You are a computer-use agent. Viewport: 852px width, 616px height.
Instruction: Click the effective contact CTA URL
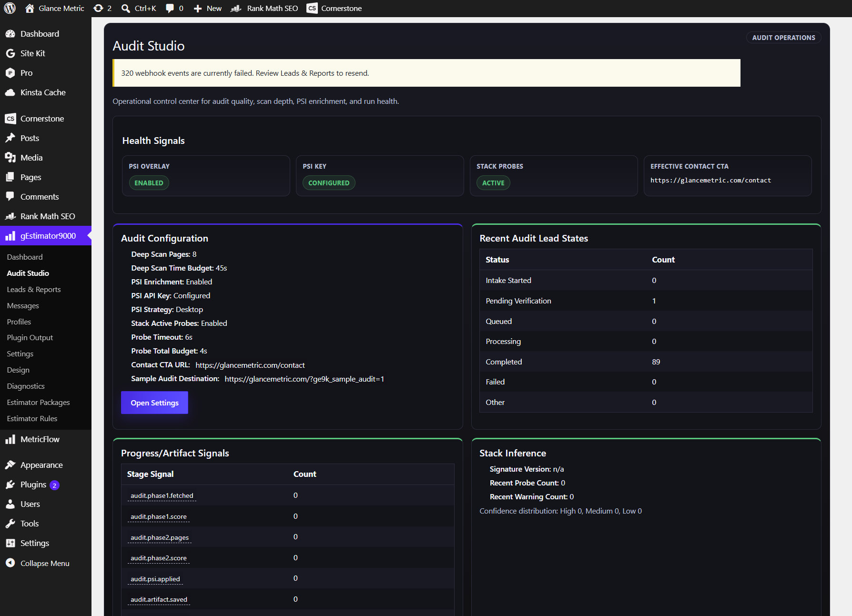point(710,181)
